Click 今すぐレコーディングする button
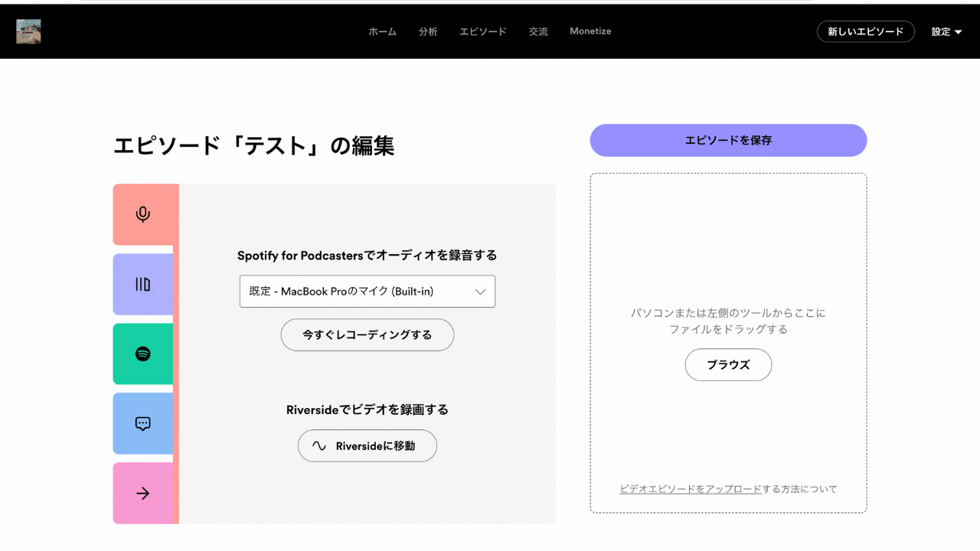Viewport: 980px width, 551px height. pyautogui.click(x=367, y=335)
